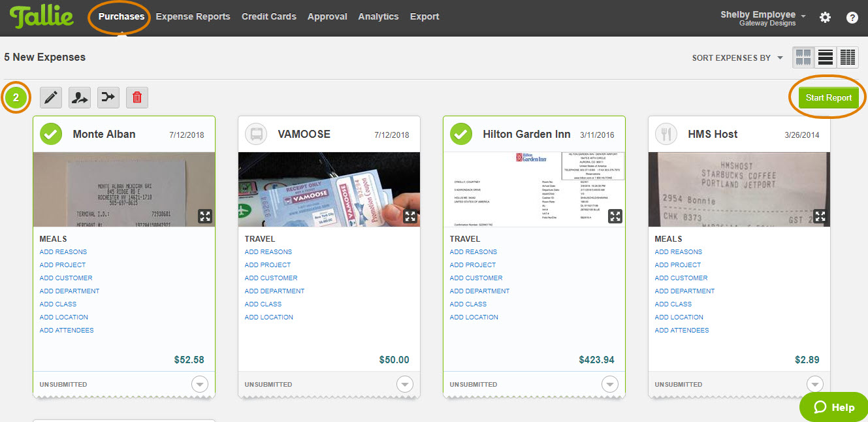Expand the HMS Host receipt image
The height and width of the screenshot is (422, 868).
coord(820,216)
